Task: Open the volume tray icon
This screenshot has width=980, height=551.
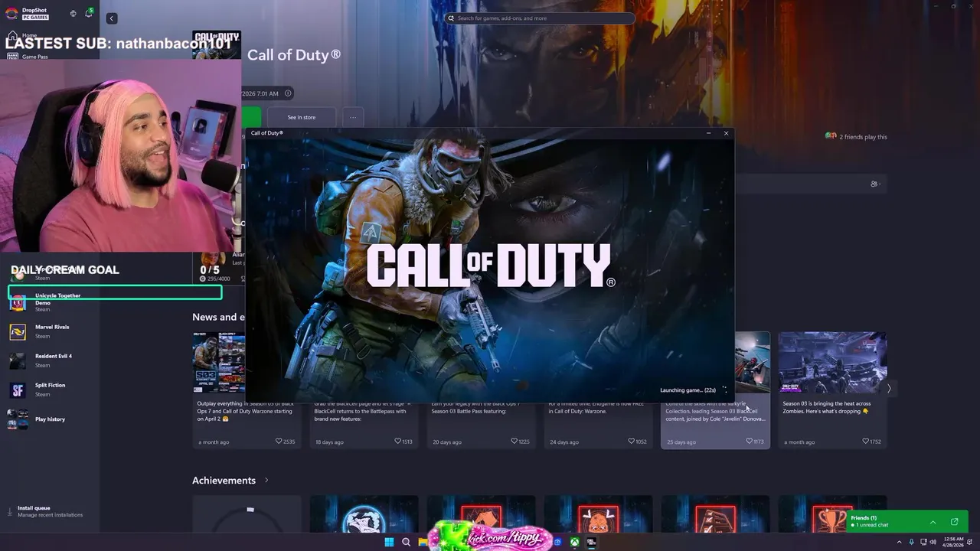Action: click(933, 542)
